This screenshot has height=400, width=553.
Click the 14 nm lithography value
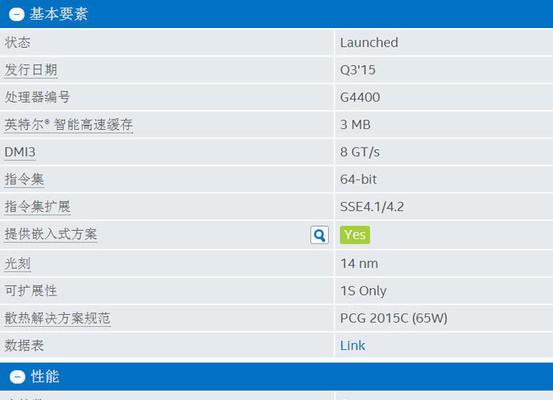pos(359,263)
